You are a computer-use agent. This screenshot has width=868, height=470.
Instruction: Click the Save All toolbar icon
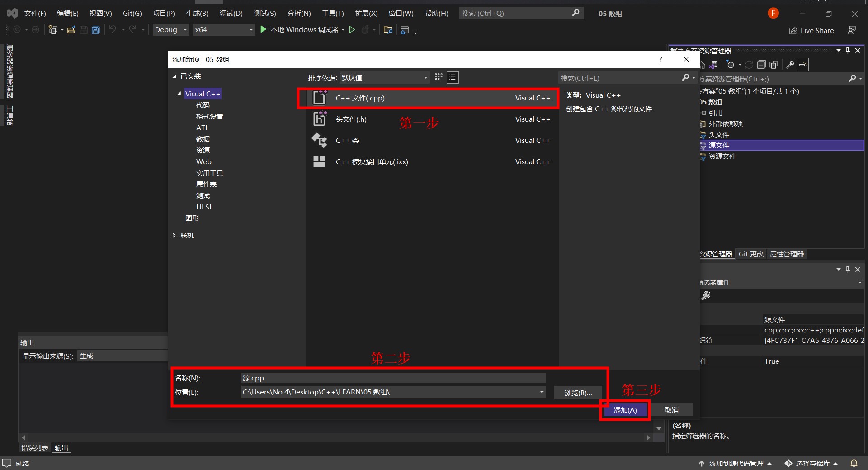coord(95,30)
